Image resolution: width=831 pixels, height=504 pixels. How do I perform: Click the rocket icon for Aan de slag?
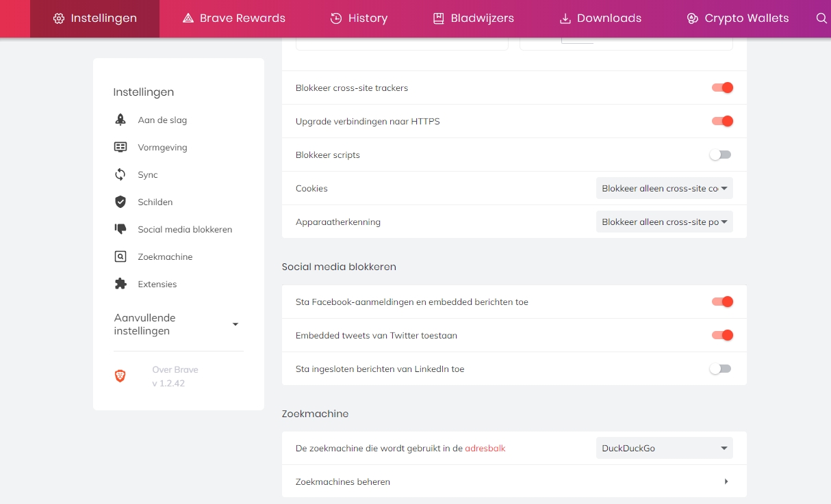[120, 120]
